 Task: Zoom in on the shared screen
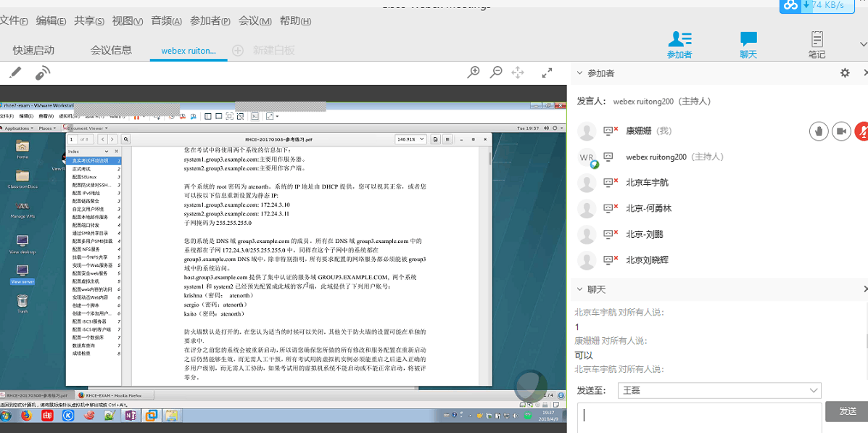[x=474, y=73]
